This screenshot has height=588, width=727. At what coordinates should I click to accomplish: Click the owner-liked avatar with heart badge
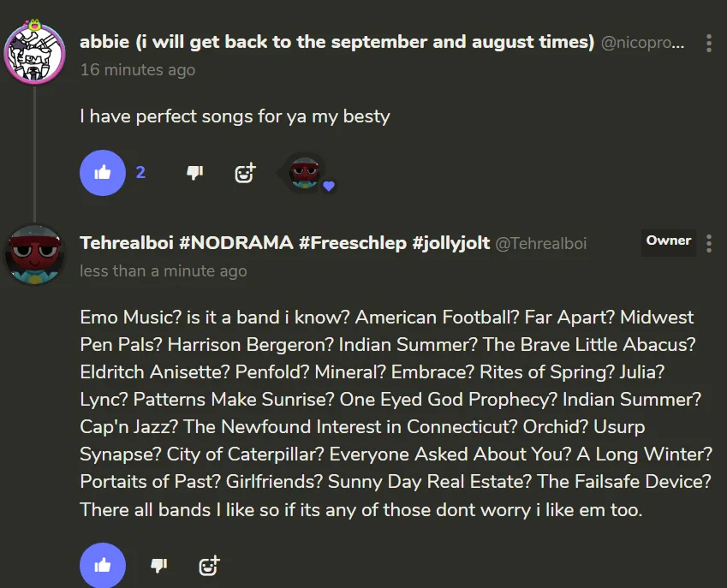point(306,173)
